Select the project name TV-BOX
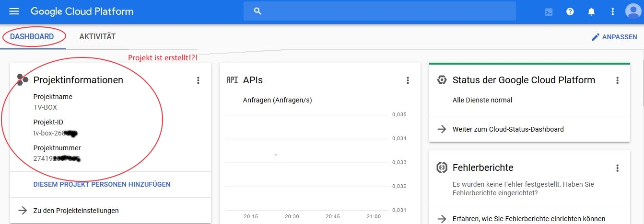This screenshot has width=644, height=224. click(x=45, y=107)
